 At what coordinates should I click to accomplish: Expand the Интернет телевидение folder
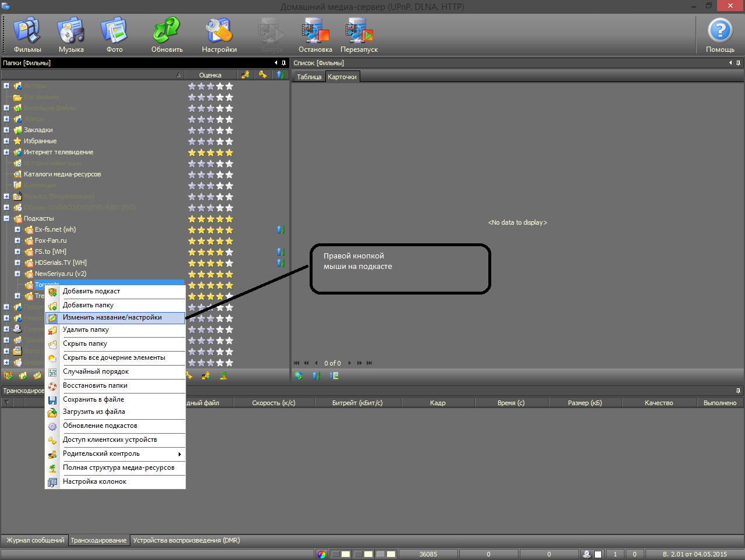click(6, 153)
